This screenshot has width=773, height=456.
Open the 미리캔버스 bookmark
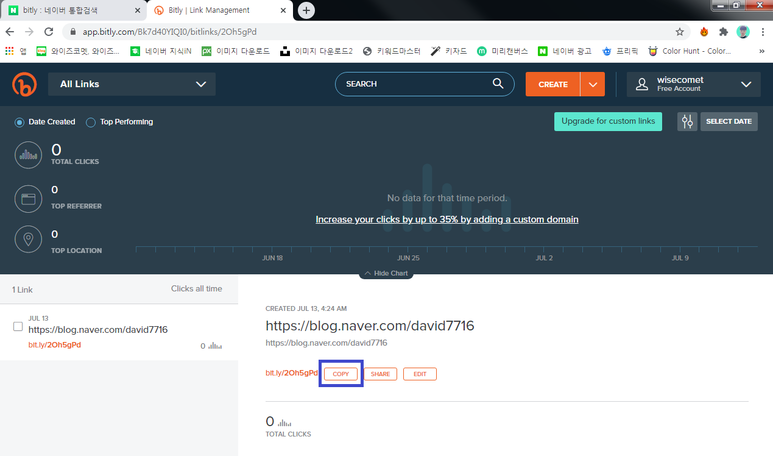(502, 51)
